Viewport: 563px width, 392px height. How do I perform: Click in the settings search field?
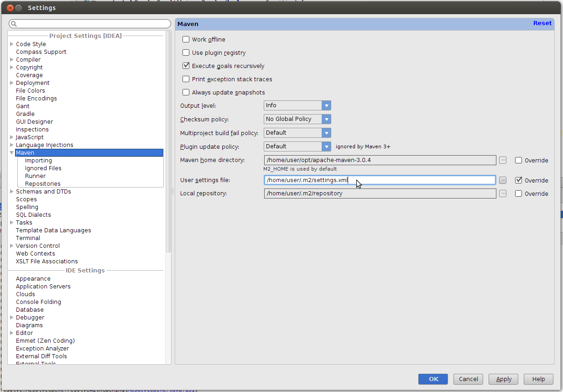click(90, 24)
